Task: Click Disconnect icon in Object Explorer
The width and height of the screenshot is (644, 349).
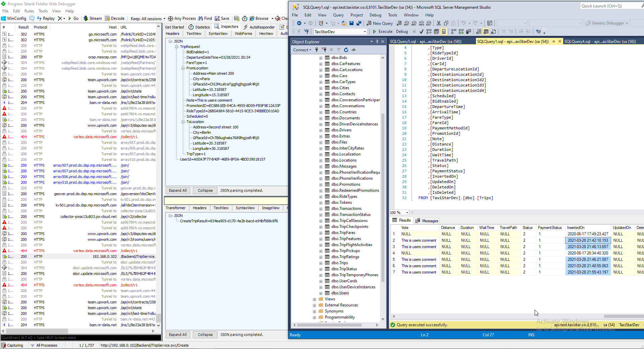Action: [x=324, y=50]
